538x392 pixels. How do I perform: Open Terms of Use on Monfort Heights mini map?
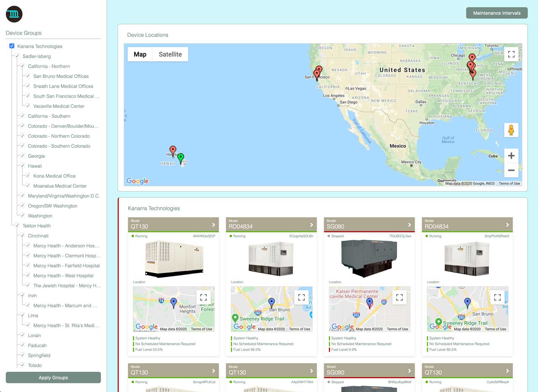point(201,329)
